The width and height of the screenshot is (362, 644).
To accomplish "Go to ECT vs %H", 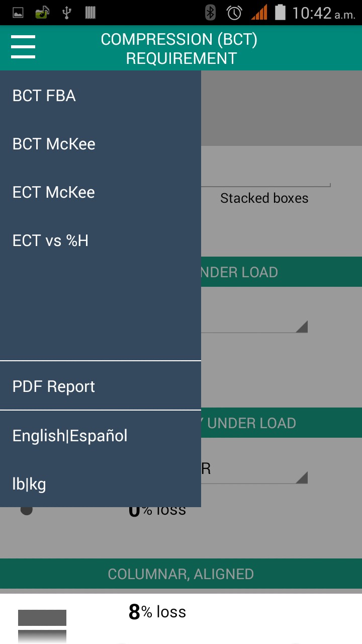I will pyautogui.click(x=50, y=240).
